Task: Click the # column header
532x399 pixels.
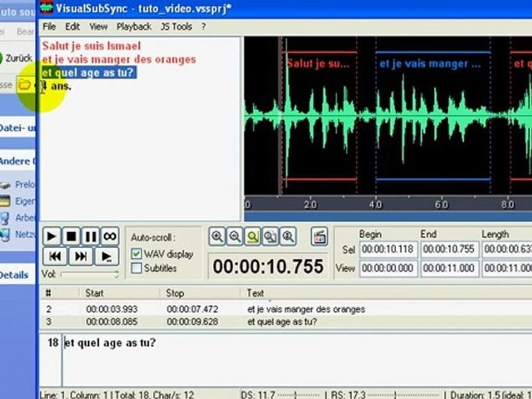Action: 59,293
